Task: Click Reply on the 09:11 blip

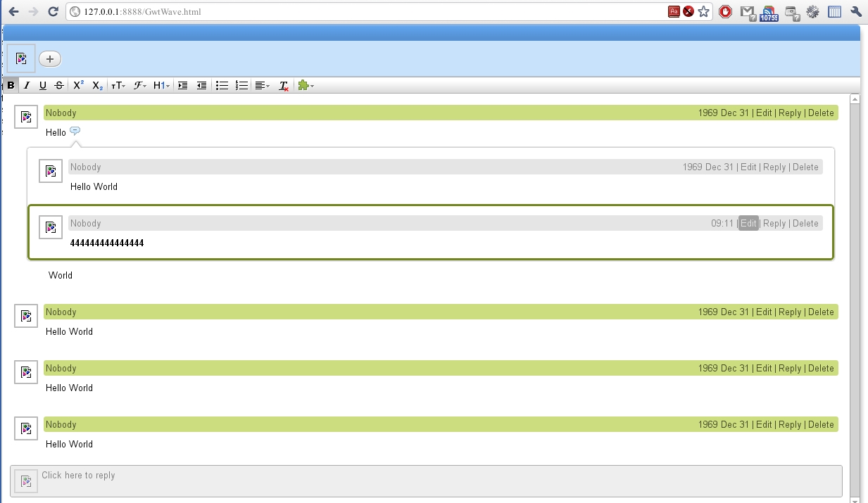Action: click(x=774, y=224)
